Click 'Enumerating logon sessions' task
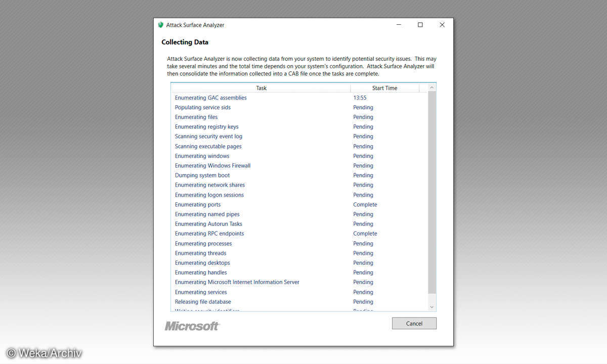 pos(209,195)
